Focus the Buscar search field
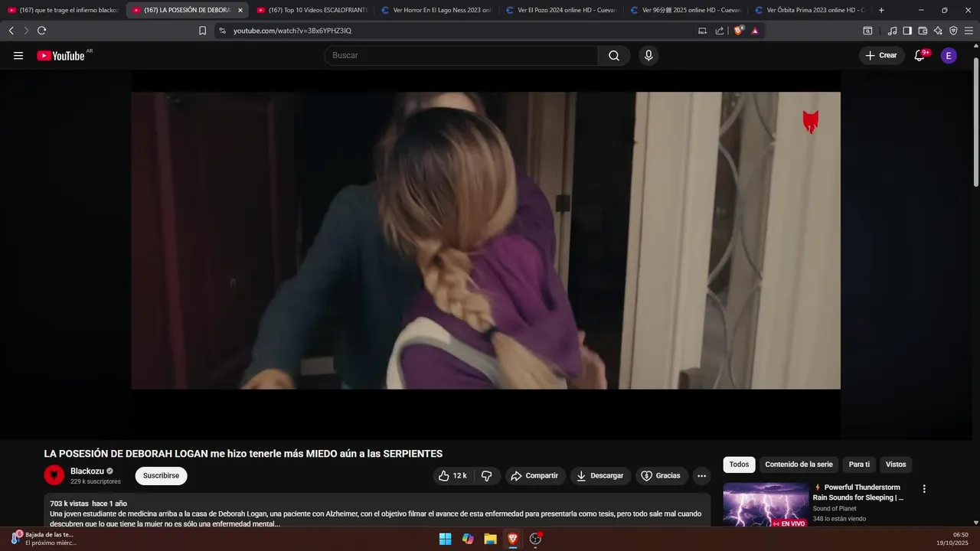The width and height of the screenshot is (980, 551). (461, 56)
